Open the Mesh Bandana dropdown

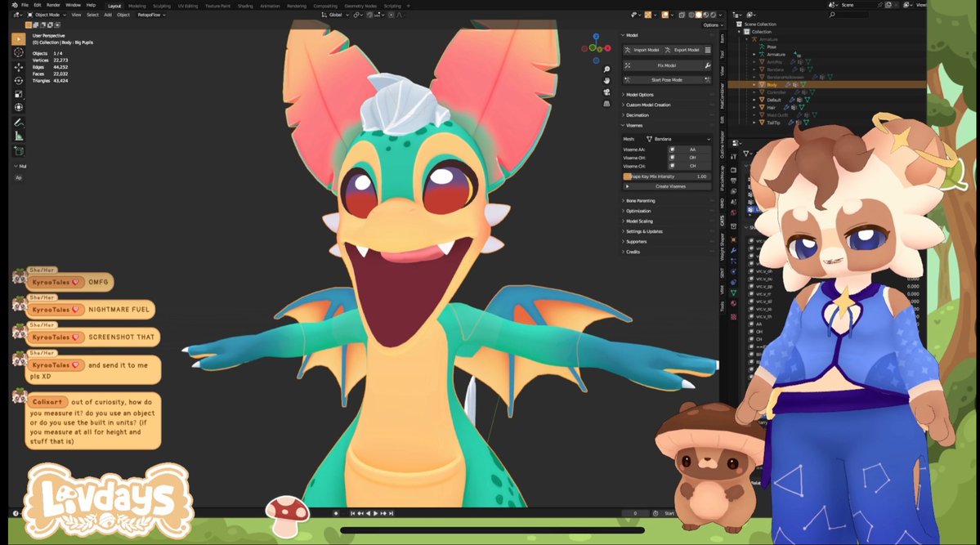click(678, 139)
